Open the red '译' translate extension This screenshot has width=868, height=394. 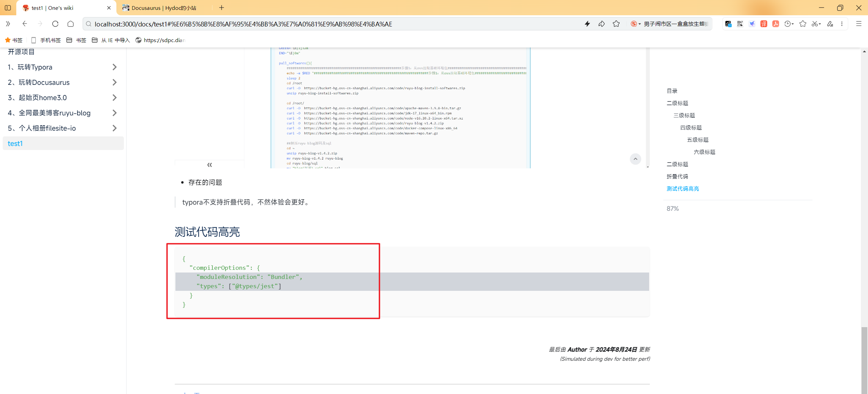(x=764, y=24)
